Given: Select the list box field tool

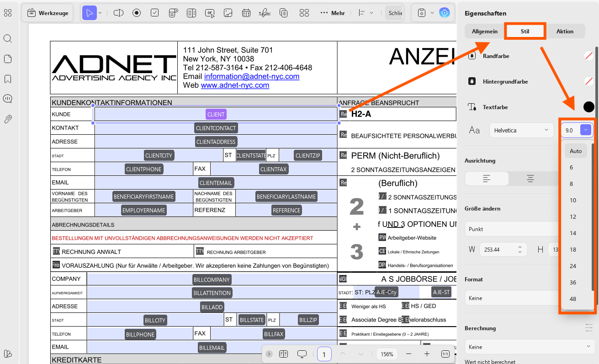Looking at the screenshot, I should (191, 13).
